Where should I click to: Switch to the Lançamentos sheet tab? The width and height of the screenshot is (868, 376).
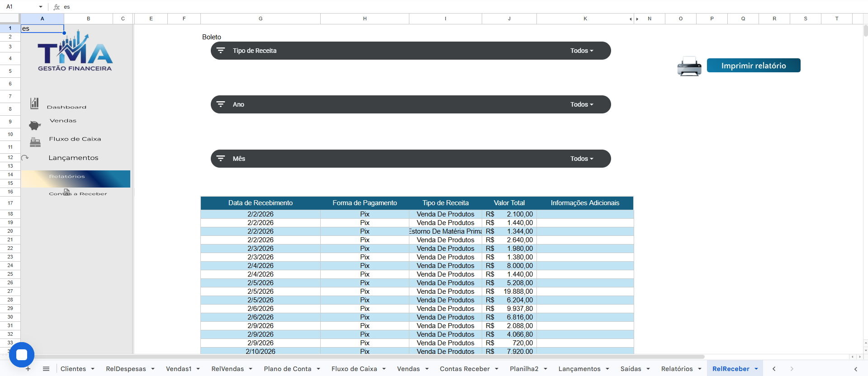click(579, 369)
